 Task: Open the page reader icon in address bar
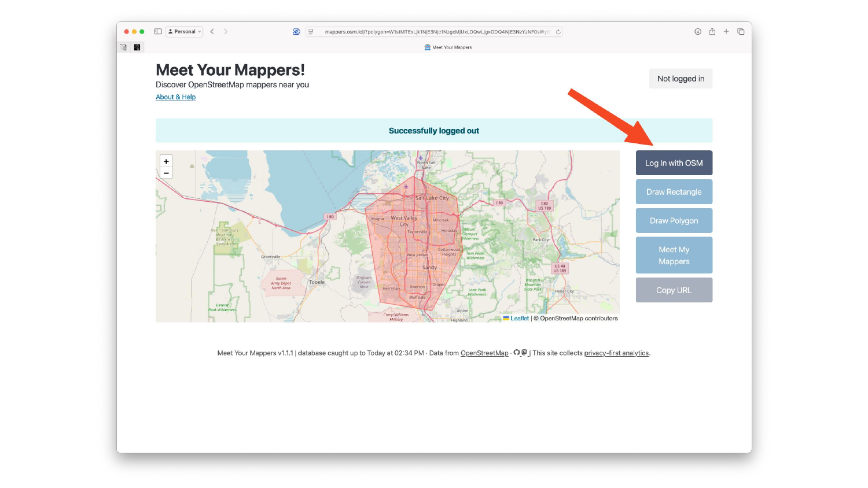pyautogui.click(x=311, y=32)
